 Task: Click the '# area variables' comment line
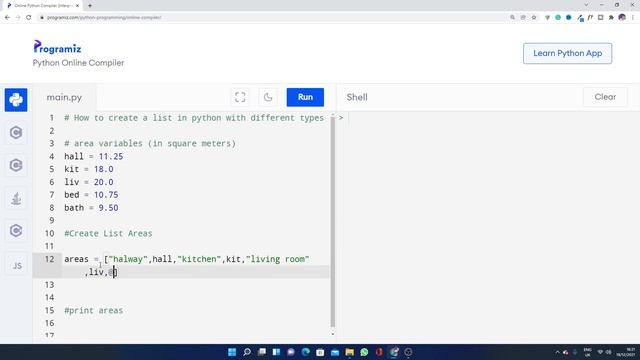click(150, 144)
